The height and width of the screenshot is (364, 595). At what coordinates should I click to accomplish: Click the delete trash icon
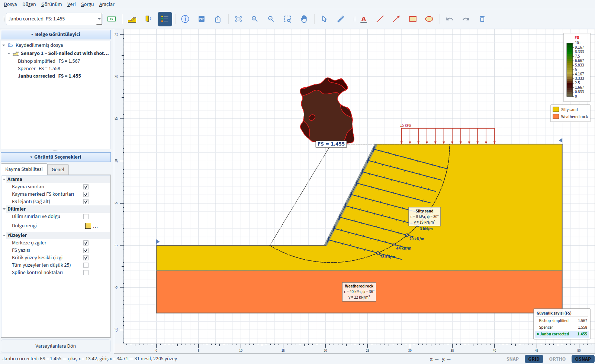(x=482, y=19)
